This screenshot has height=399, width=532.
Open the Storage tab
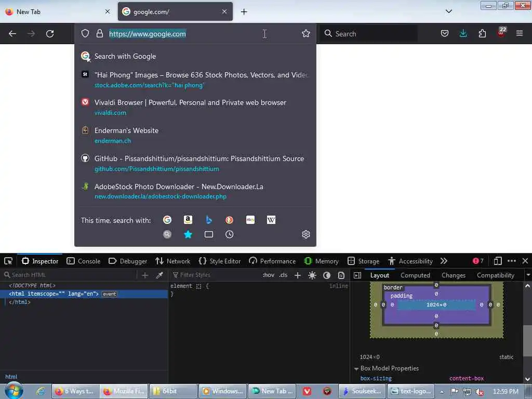(363, 261)
